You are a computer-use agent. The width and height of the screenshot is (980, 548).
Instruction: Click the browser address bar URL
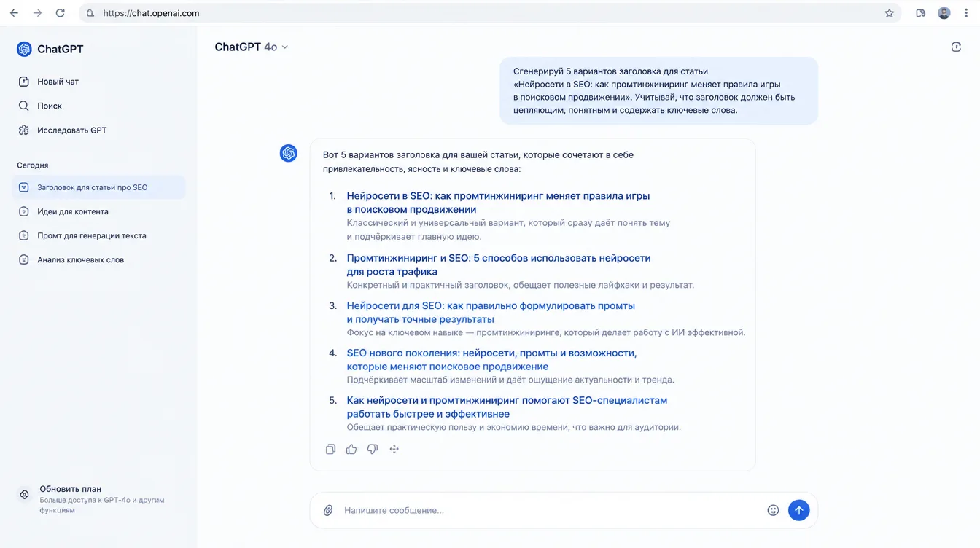pos(151,13)
